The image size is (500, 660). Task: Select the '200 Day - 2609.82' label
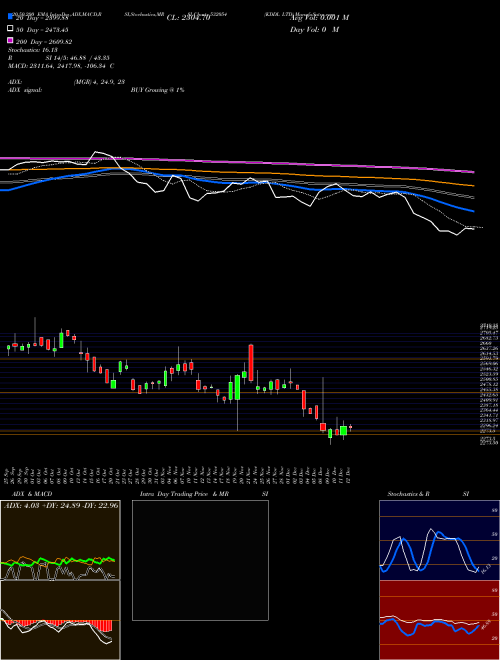tap(44, 42)
